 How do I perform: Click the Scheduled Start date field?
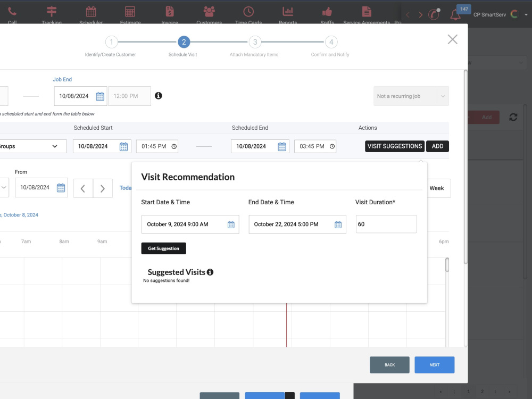click(x=102, y=146)
